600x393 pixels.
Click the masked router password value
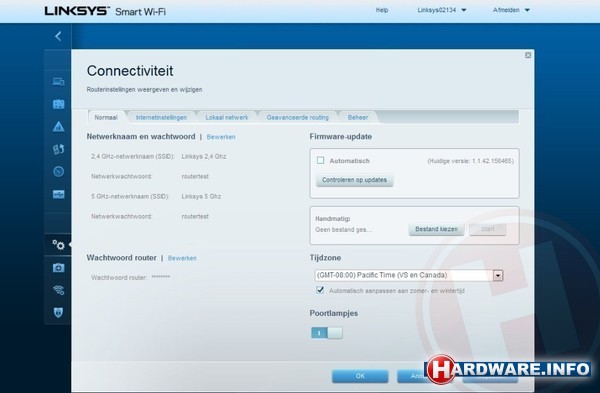click(161, 277)
